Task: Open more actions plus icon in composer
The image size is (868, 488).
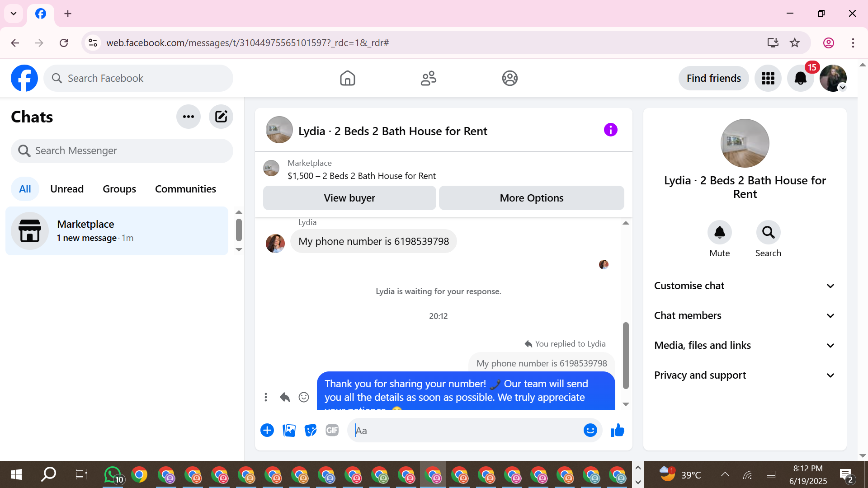Action: point(267,430)
